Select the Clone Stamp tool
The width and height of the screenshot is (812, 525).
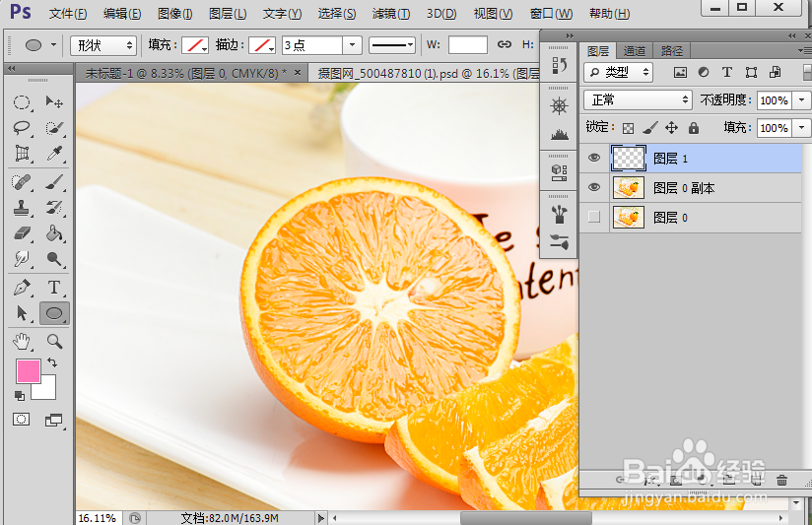tap(22, 208)
